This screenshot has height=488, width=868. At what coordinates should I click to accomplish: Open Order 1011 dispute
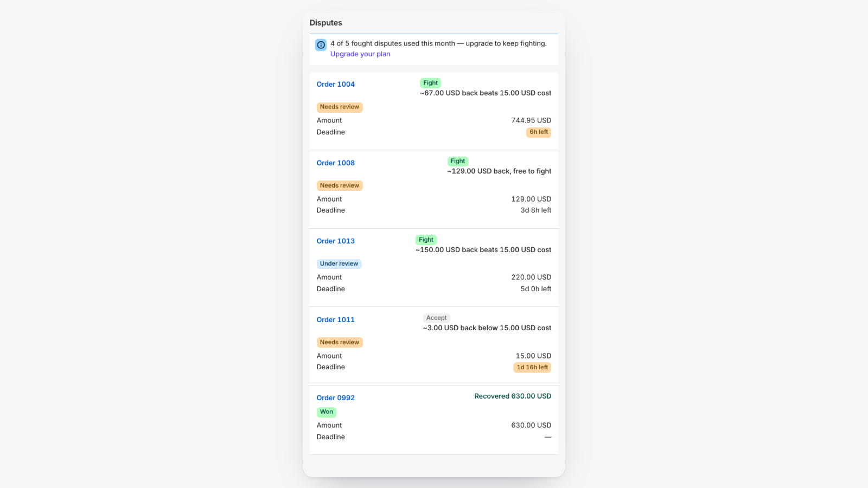click(335, 320)
